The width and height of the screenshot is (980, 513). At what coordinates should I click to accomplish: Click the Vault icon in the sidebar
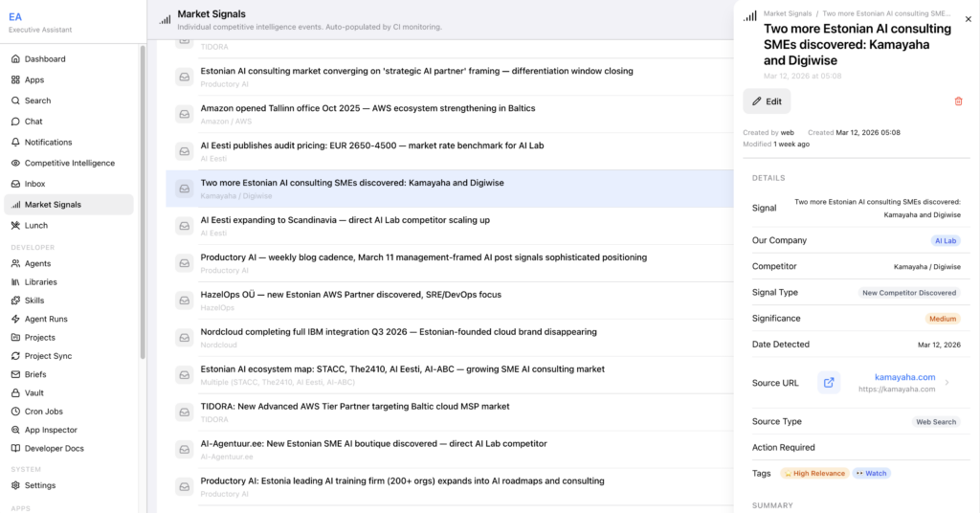pos(15,392)
